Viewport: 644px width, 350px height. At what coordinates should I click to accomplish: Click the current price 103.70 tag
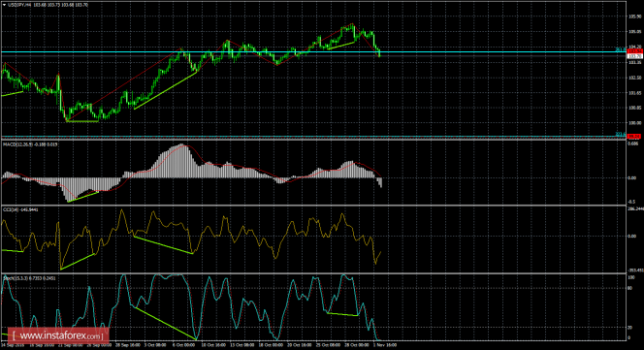point(635,55)
